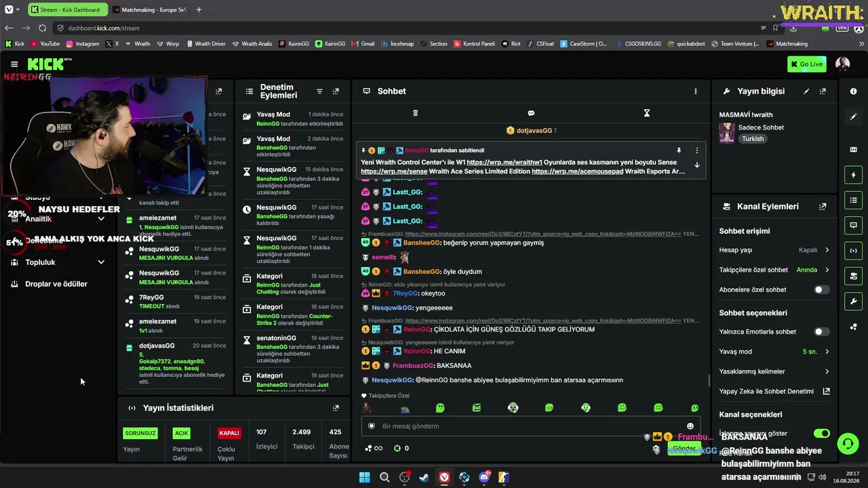Viewport: 868px width, 488px height.
Task: Open a new browser tab
Action: pos(199,9)
